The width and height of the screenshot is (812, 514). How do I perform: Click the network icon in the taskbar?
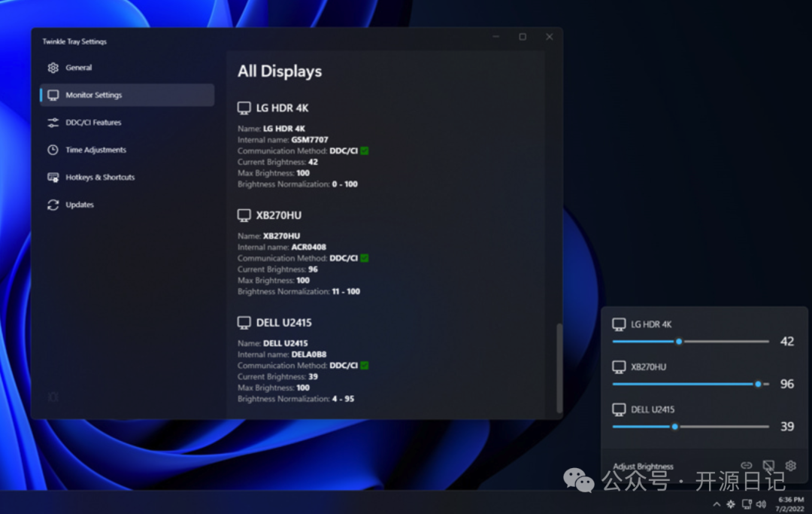click(747, 504)
